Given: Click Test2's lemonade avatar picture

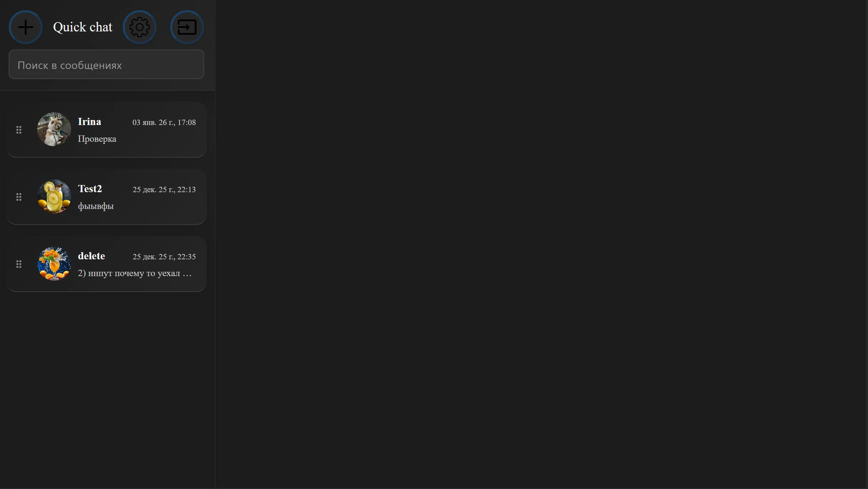Looking at the screenshot, I should coord(54,196).
